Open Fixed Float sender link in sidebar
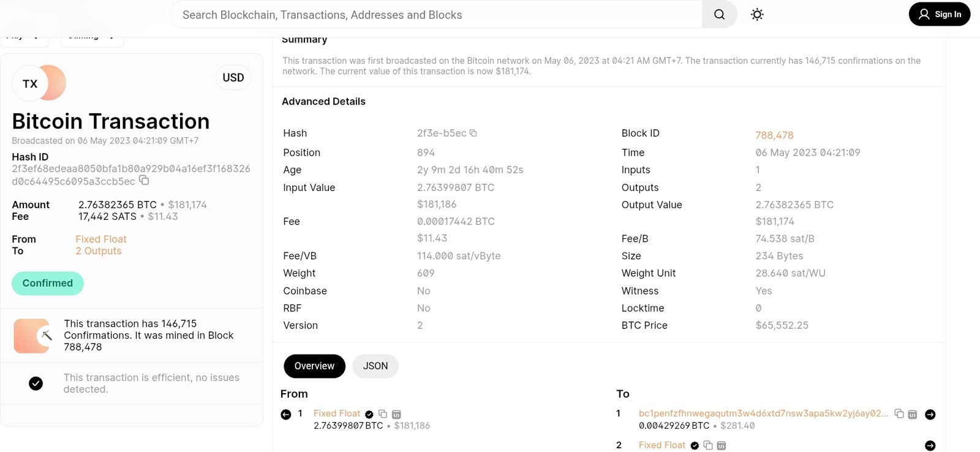The height and width of the screenshot is (452, 980). [x=101, y=239]
